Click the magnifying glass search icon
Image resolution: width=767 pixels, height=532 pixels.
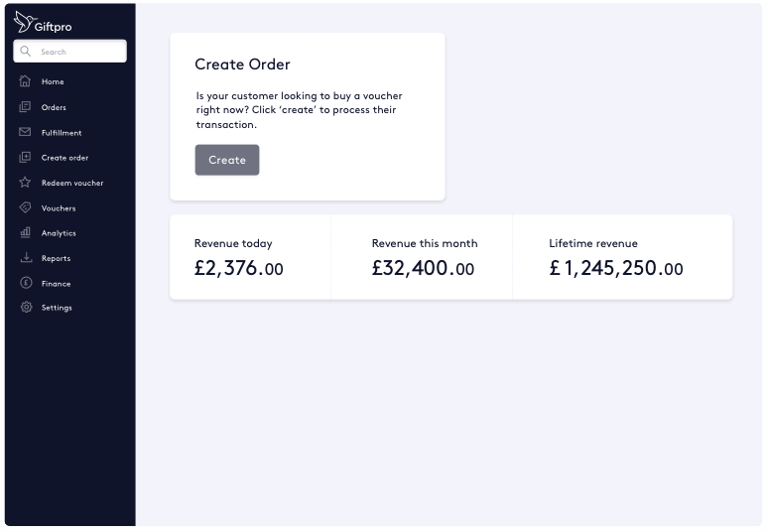tap(26, 52)
